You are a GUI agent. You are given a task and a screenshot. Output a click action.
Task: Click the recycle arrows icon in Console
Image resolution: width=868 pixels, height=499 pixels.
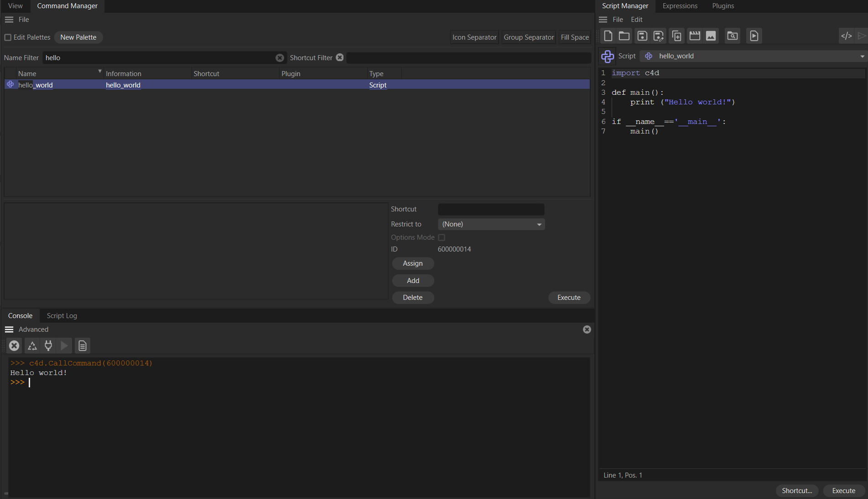(x=32, y=345)
